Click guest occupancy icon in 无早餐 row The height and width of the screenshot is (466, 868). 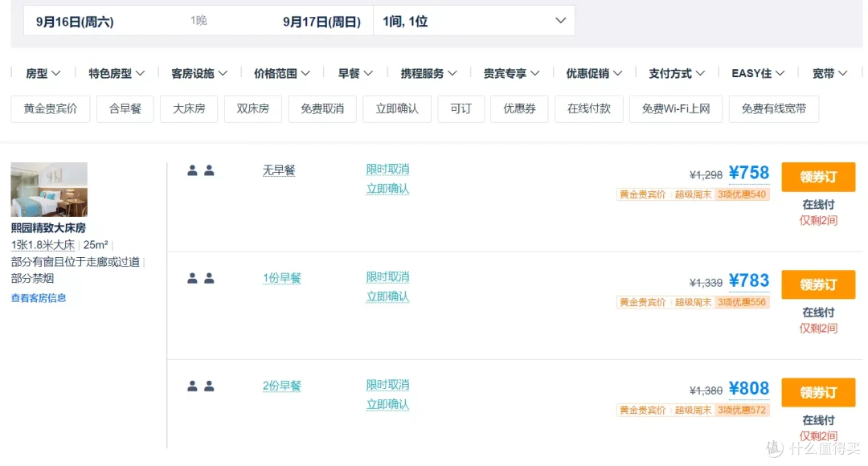(x=201, y=170)
